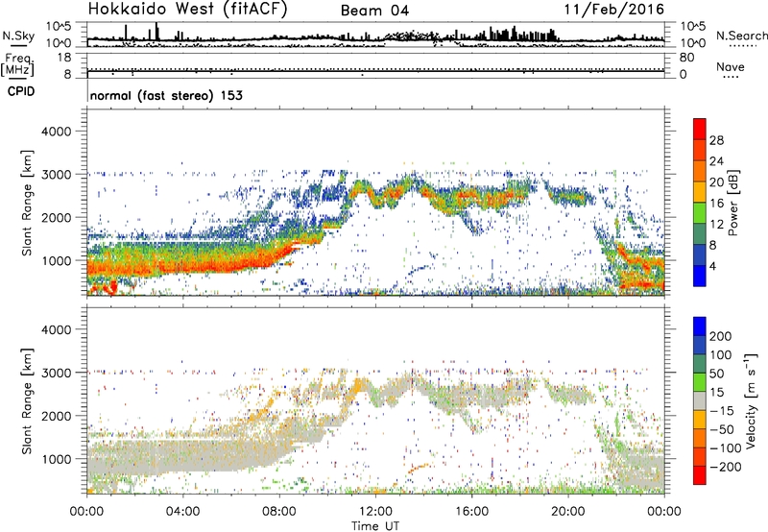Pick the blue bottom segment of power colorbar
Viewport: 768px width, 532px height.
click(700, 276)
